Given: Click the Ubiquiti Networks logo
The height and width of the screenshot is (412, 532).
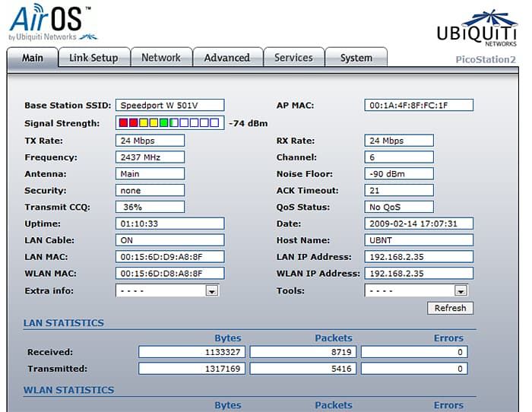Looking at the screenshot, I should click(x=477, y=27).
